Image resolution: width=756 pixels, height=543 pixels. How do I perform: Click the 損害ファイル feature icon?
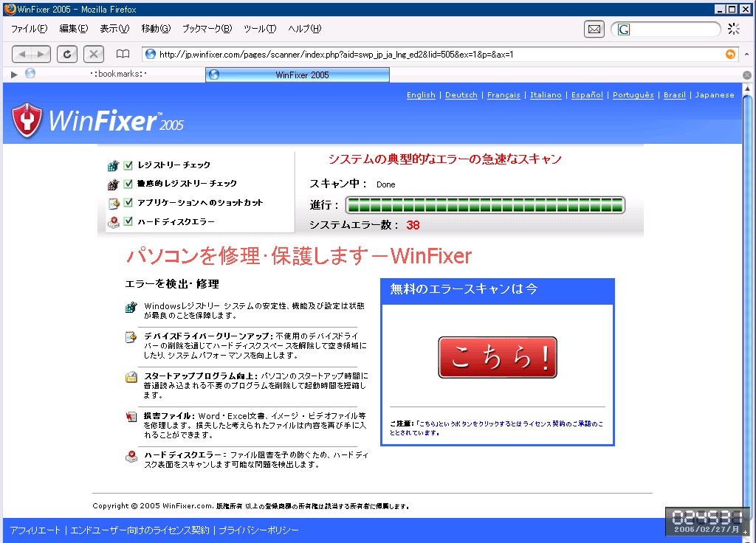pyautogui.click(x=131, y=416)
